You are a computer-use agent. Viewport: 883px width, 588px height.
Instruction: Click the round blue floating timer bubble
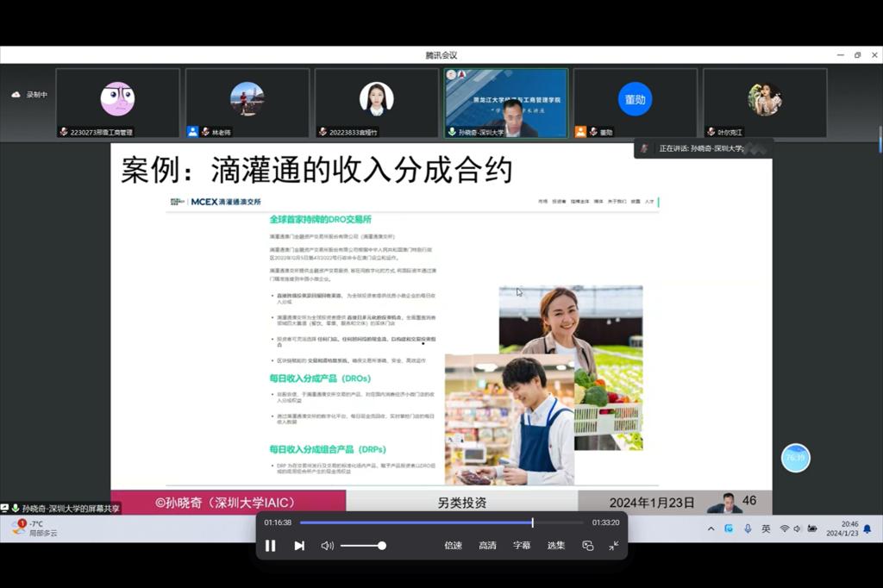(x=795, y=458)
